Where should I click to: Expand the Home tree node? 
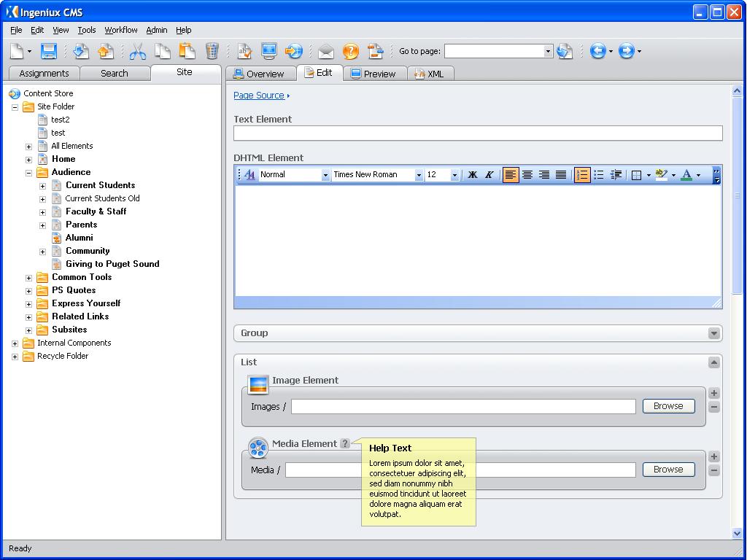pos(28,160)
